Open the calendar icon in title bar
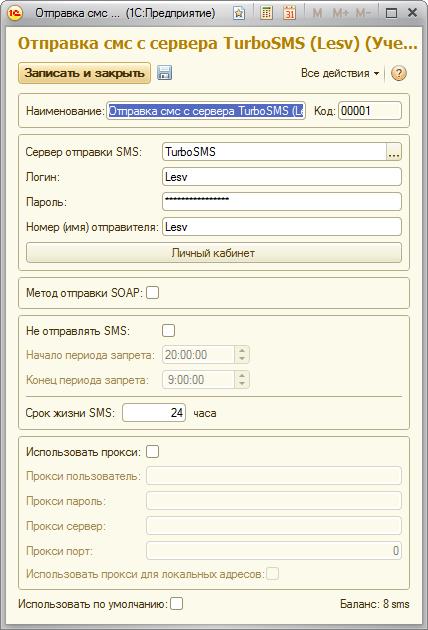Viewport: 428px width, 630px height. (289, 13)
